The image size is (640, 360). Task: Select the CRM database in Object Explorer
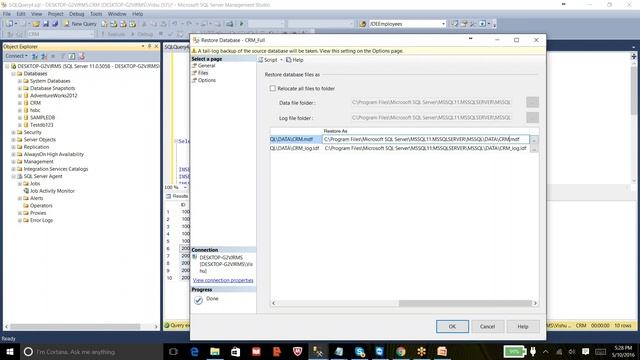coord(36,103)
